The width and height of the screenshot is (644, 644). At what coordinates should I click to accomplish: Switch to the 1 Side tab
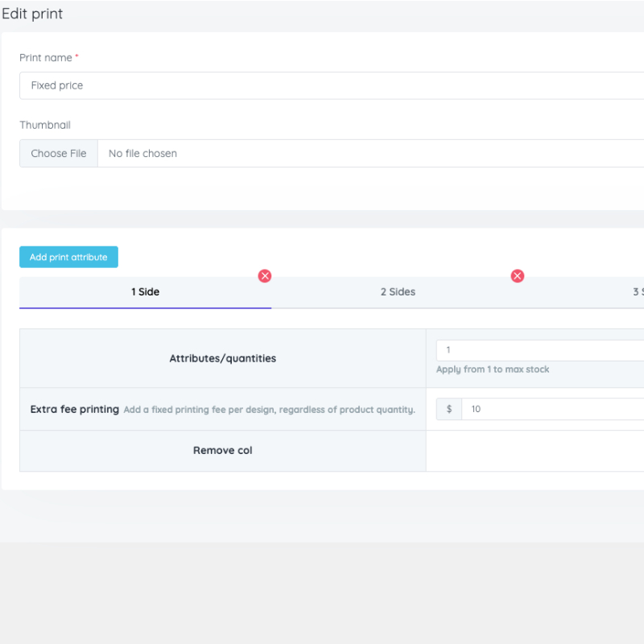[146, 292]
